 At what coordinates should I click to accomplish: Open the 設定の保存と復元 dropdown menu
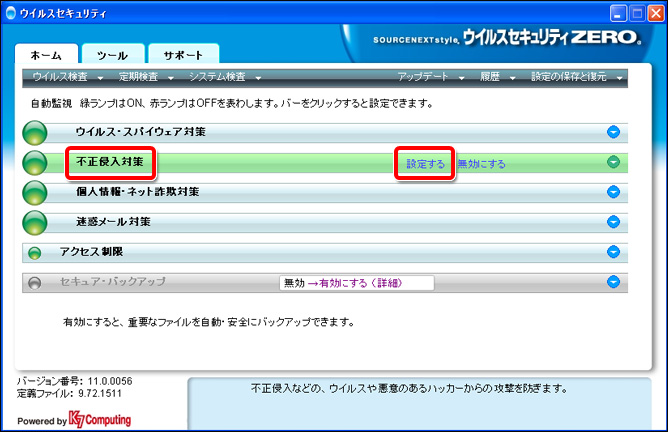[577, 77]
